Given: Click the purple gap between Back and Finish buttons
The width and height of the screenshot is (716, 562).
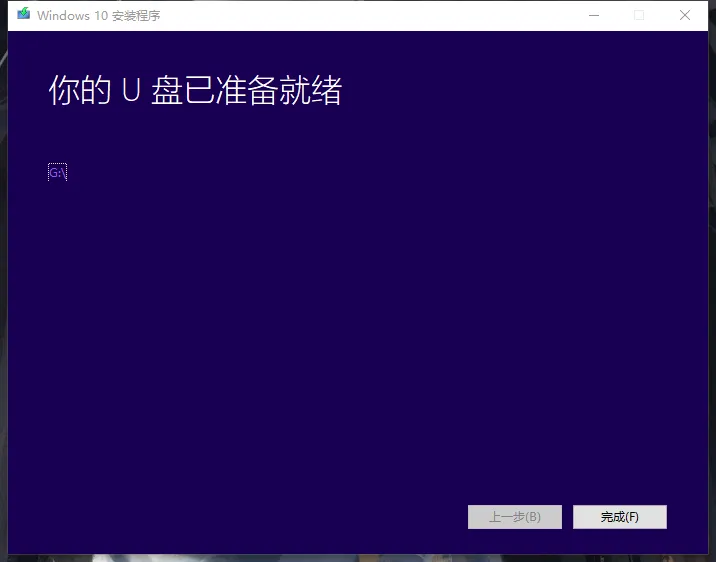Looking at the screenshot, I should click(567, 517).
